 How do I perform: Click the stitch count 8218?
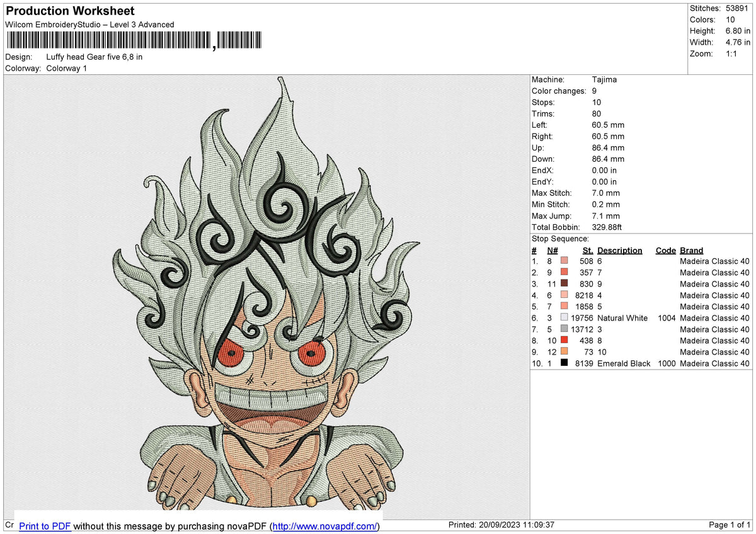point(584,295)
